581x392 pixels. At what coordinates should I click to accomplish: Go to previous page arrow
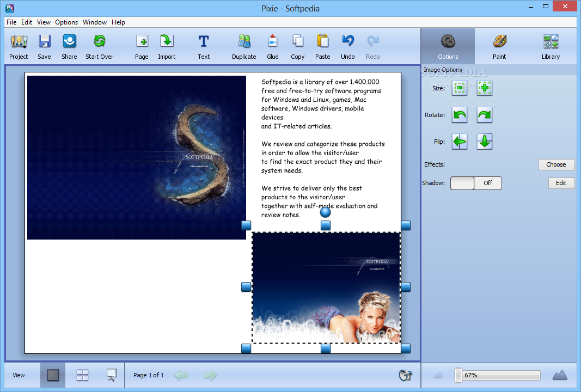pos(181,375)
